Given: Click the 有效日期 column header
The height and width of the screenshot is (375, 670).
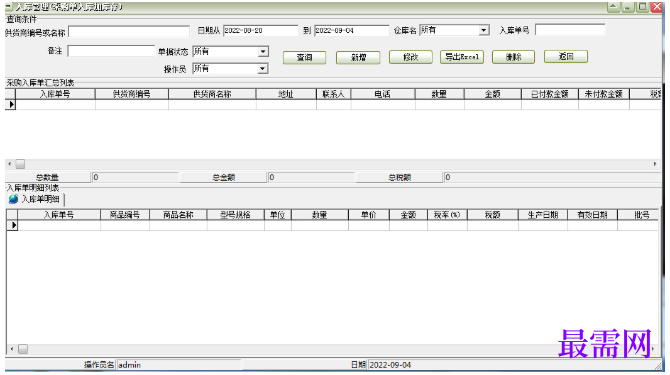Looking at the screenshot, I should click(592, 215).
